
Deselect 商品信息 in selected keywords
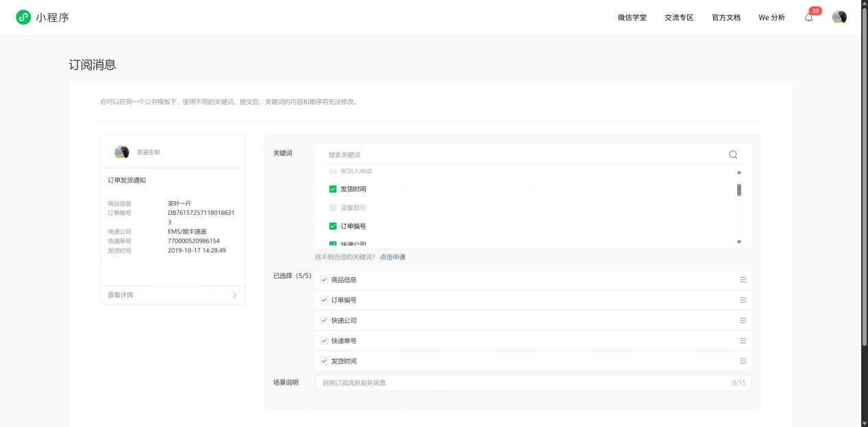click(x=324, y=280)
